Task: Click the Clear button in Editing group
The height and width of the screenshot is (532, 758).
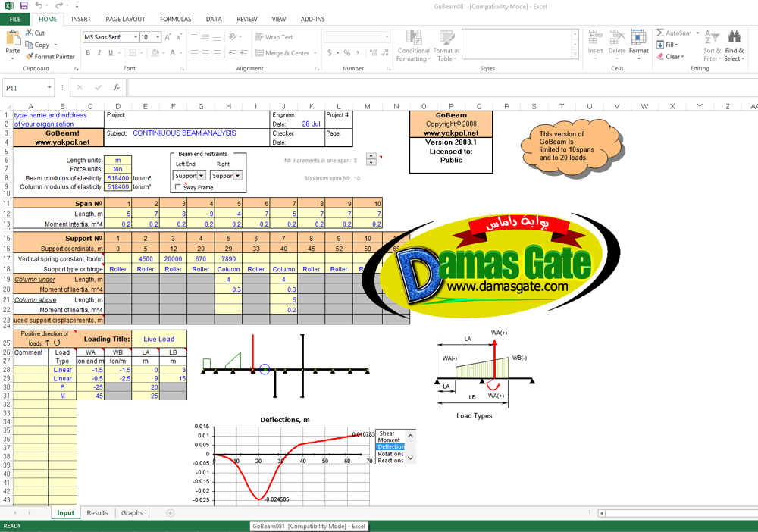Action: [x=671, y=57]
